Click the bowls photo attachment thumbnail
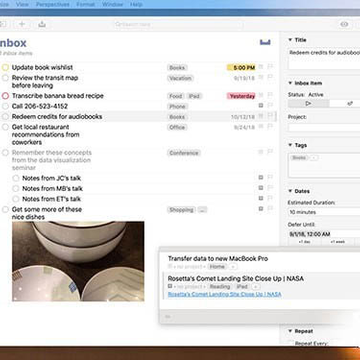The image size is (360, 360). pyautogui.click(x=78, y=261)
